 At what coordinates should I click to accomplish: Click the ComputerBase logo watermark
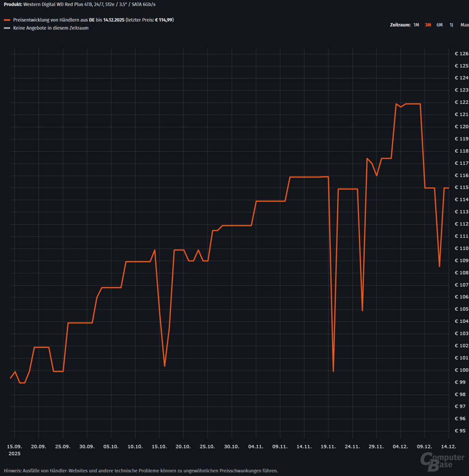point(442,462)
